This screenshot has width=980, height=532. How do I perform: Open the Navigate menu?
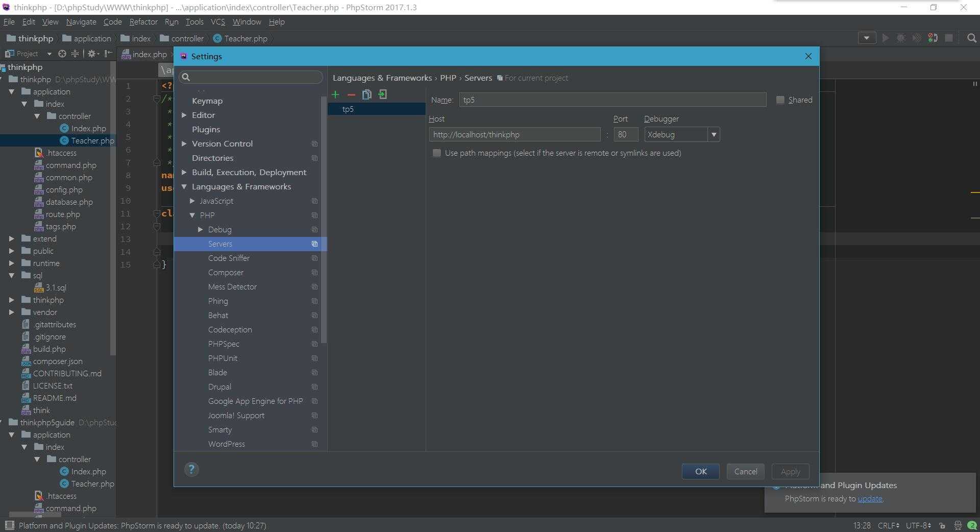[81, 22]
